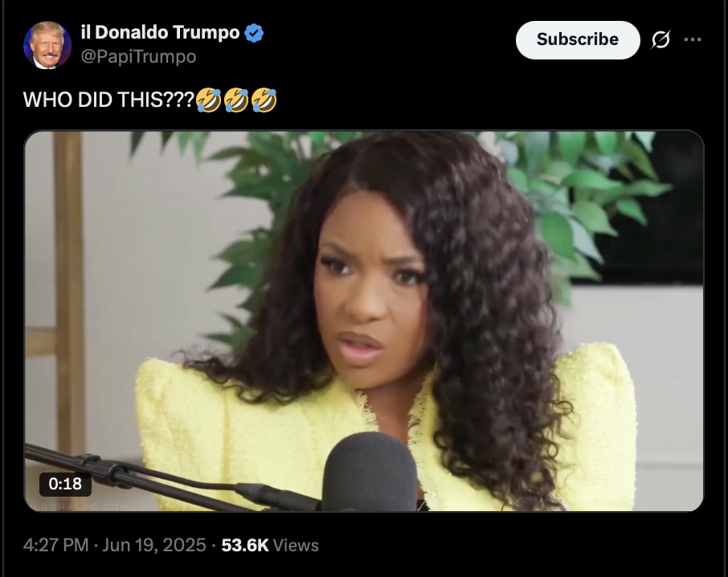
Task: Click the last laughing emoji in the post
Action: (x=264, y=100)
